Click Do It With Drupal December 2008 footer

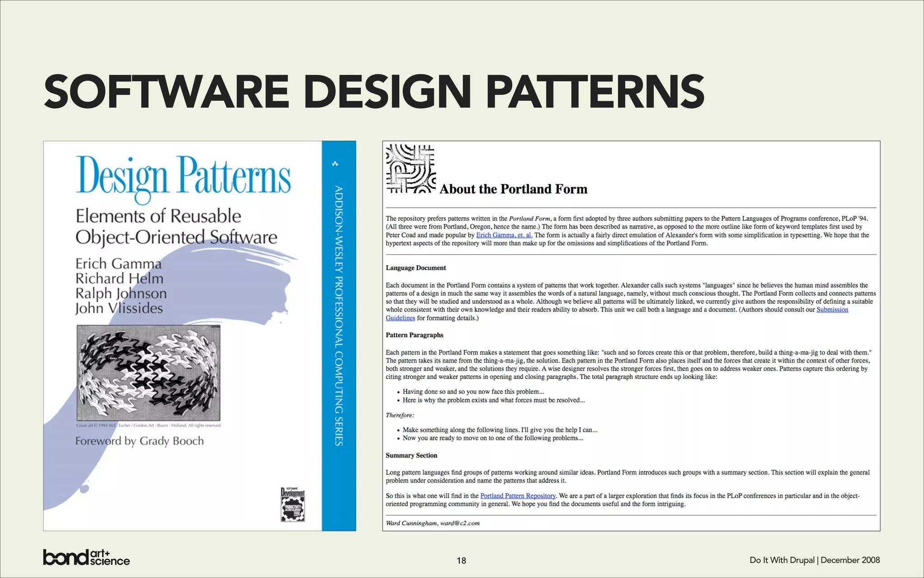(x=815, y=560)
